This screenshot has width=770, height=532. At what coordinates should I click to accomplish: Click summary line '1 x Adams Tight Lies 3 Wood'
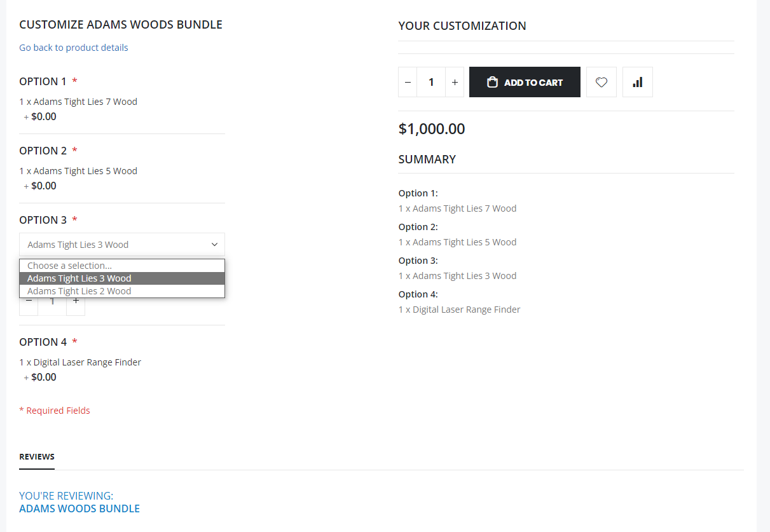click(457, 276)
